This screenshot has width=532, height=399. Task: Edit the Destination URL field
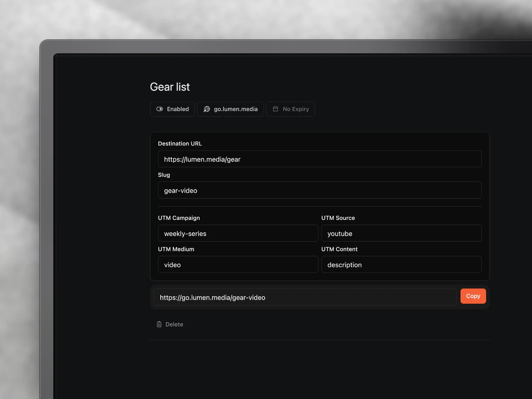(320, 159)
